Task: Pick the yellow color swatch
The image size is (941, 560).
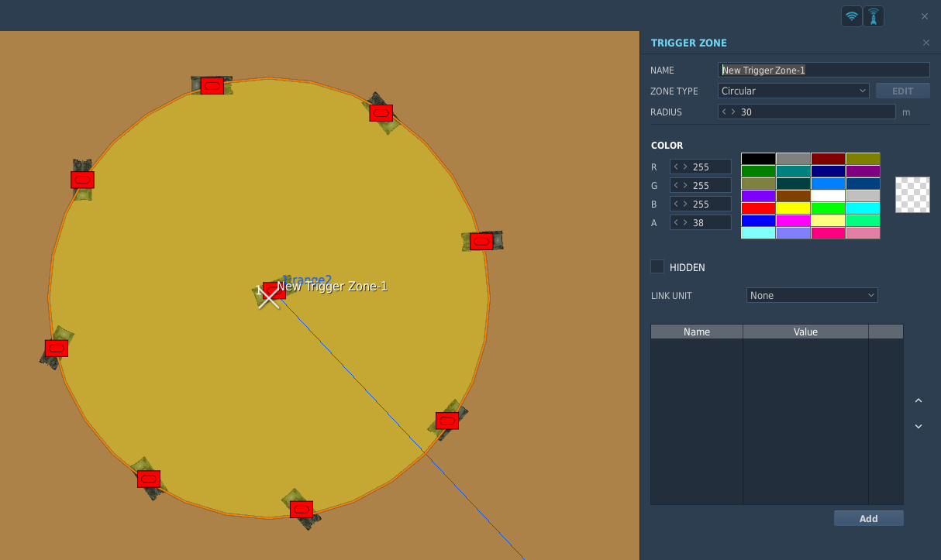Action: (793, 208)
